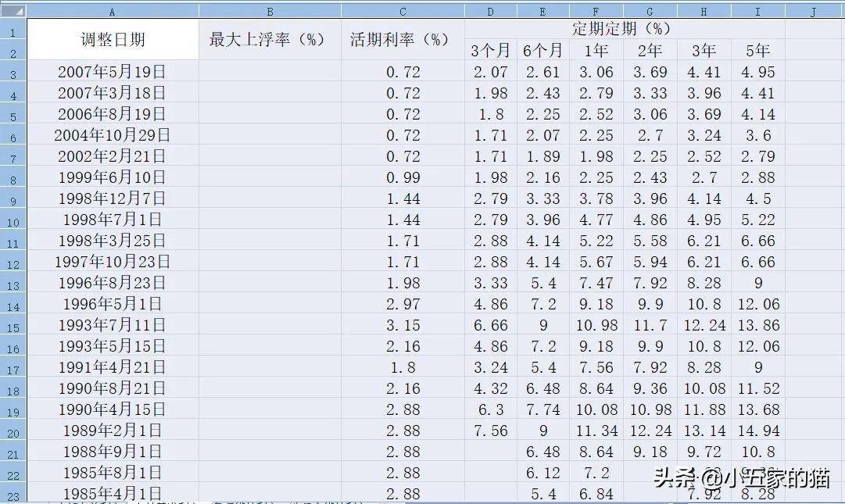Click the 1年 header cell

(x=596, y=49)
